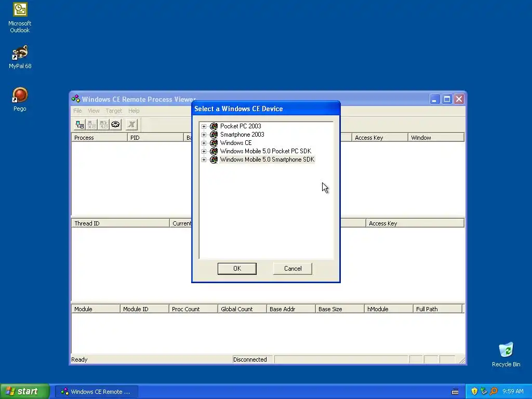Image resolution: width=532 pixels, height=399 pixels.
Task: Click the Base Addr column header
Action: [291, 309]
